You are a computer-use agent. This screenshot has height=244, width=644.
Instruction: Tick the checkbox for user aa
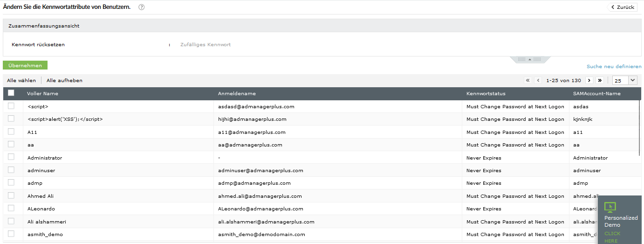click(11, 144)
